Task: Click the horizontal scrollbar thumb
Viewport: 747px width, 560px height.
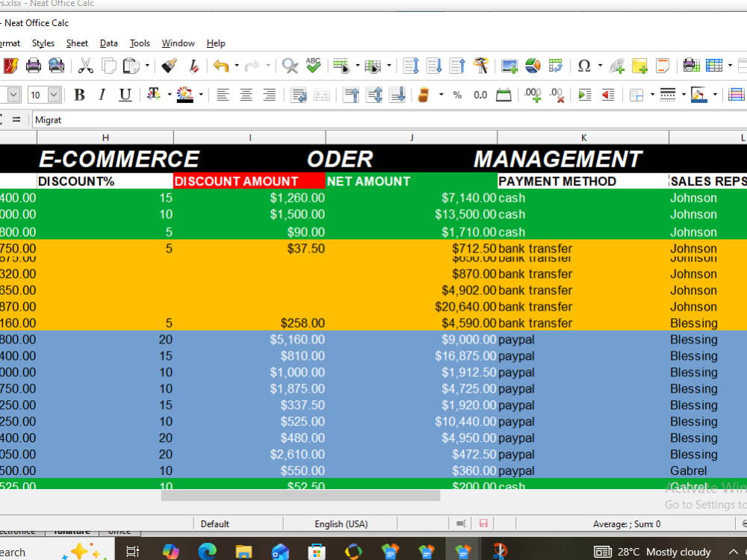Action: (300, 496)
